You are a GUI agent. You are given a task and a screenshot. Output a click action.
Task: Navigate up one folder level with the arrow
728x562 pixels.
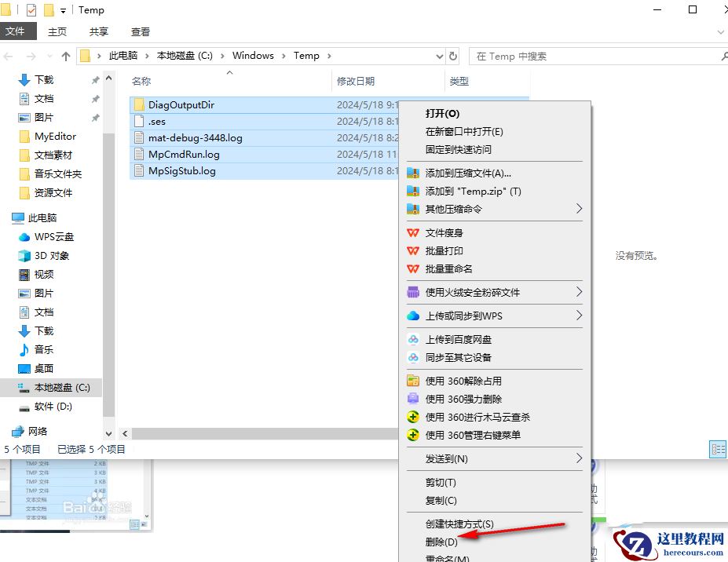(65, 56)
